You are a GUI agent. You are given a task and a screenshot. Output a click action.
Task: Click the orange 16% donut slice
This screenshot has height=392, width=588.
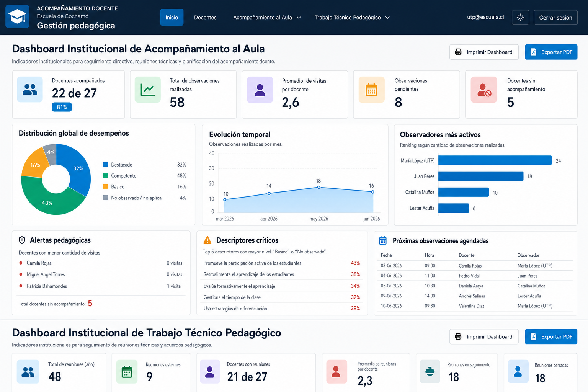[36, 165]
